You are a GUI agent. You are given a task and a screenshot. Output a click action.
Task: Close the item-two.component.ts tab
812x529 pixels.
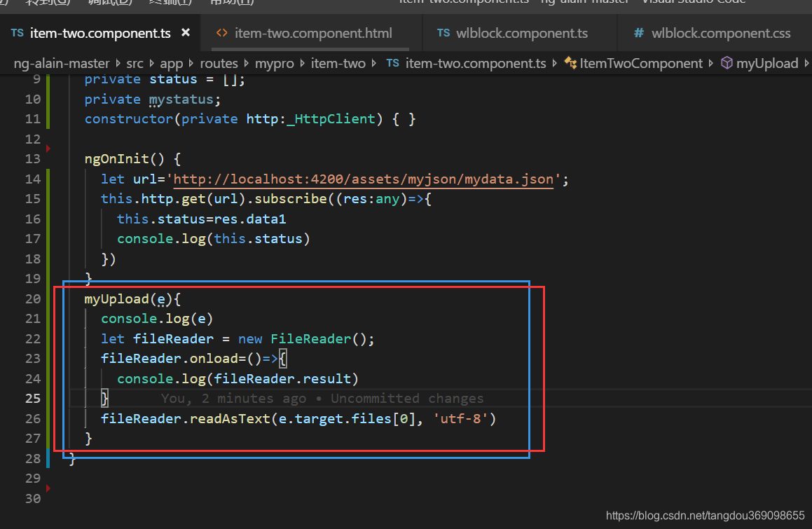point(186,33)
